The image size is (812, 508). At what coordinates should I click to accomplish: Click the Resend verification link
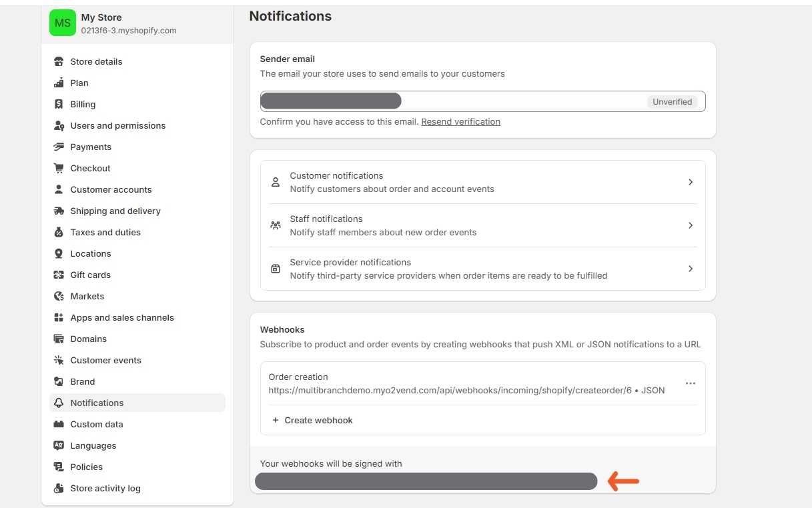click(460, 121)
